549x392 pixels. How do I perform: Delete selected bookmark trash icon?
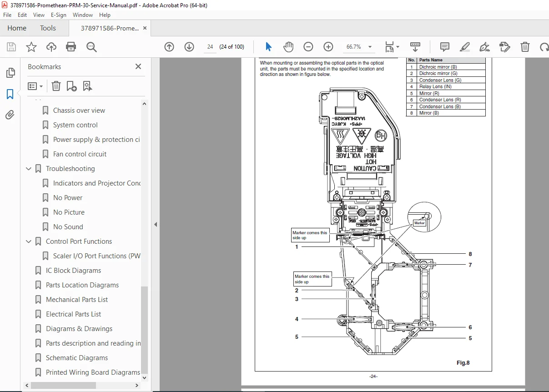pyautogui.click(x=56, y=86)
